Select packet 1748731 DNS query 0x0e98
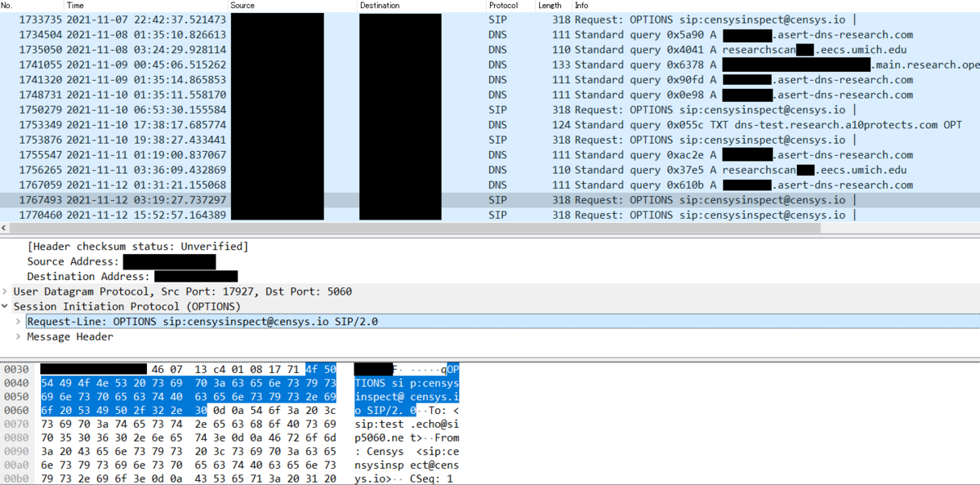The width and height of the screenshot is (980, 485). [x=490, y=95]
